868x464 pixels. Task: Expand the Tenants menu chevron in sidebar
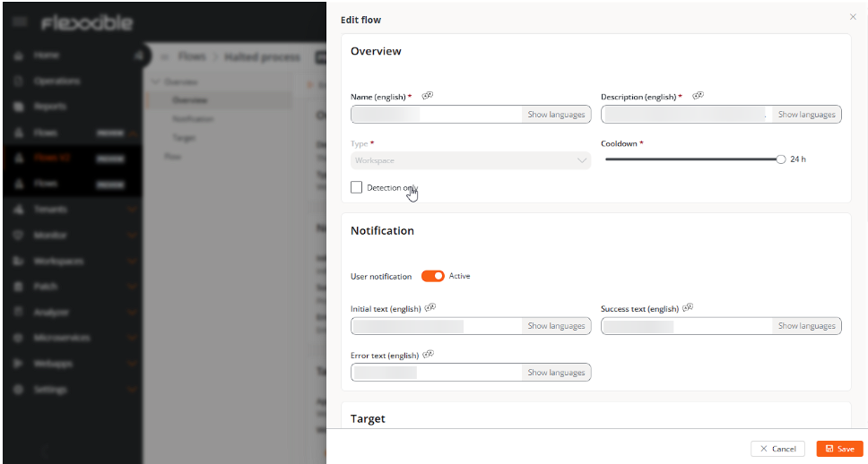tap(133, 210)
